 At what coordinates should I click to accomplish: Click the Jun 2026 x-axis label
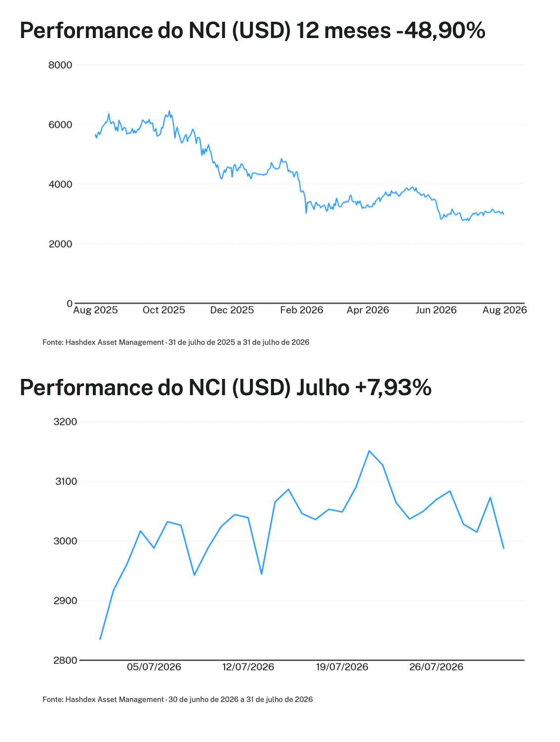click(436, 310)
